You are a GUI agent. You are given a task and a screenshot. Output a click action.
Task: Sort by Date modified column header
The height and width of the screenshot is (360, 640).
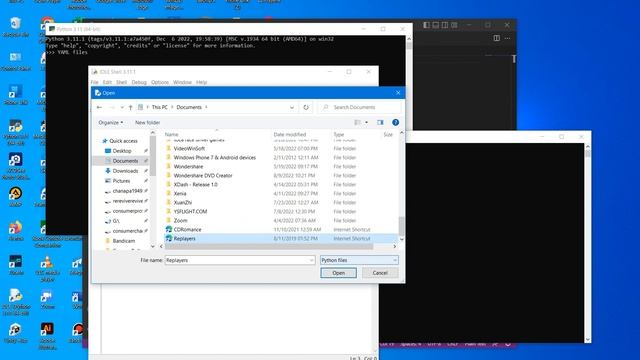290,134
